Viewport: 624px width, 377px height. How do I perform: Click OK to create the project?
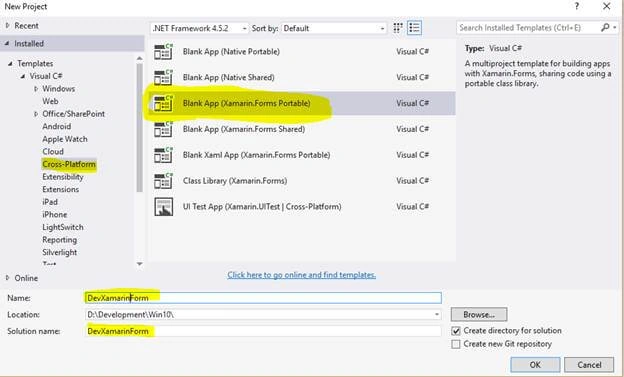point(535,365)
